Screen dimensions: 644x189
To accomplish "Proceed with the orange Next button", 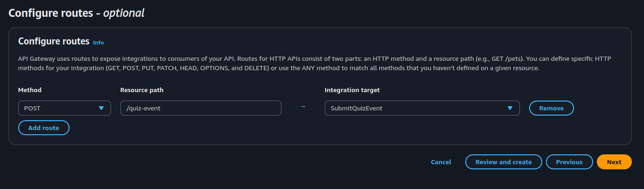I will click(614, 162).
